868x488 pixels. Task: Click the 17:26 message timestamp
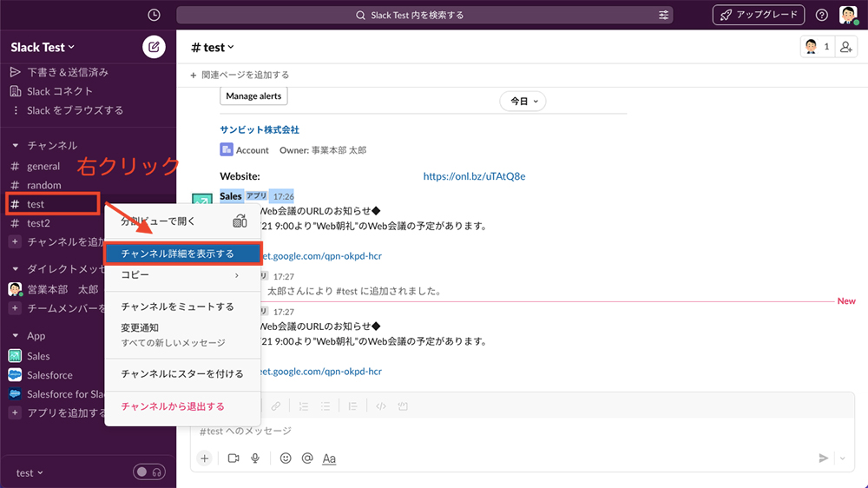(x=284, y=196)
